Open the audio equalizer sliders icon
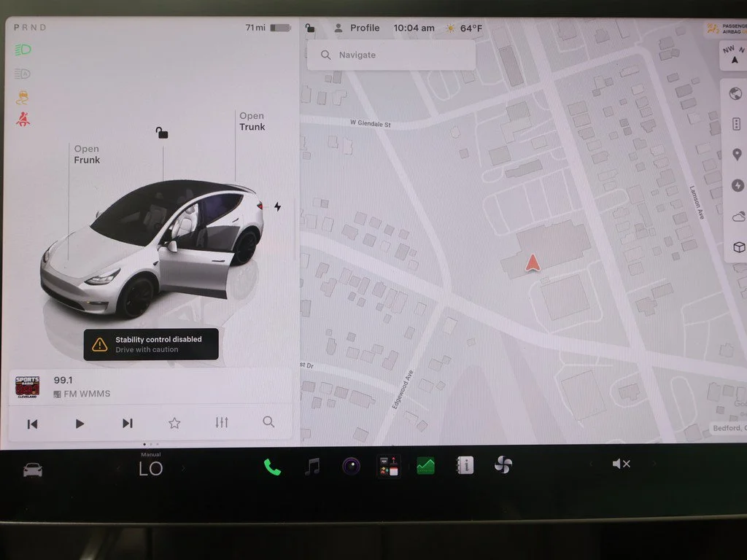 tap(222, 422)
